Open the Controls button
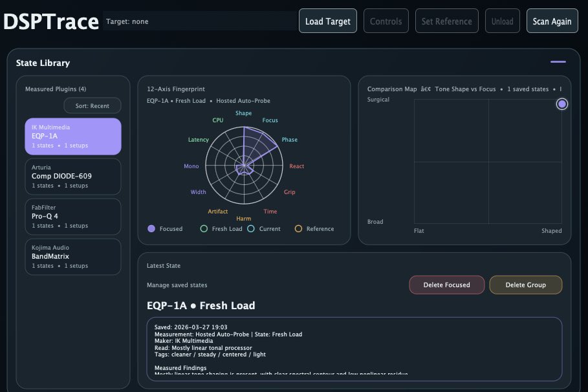This screenshot has width=588, height=392. (386, 21)
